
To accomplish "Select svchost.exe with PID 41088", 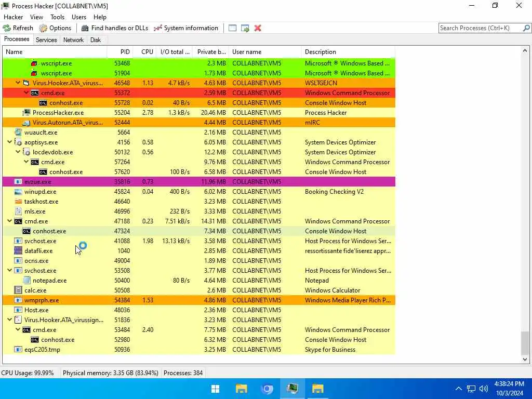I will [x=199, y=241].
